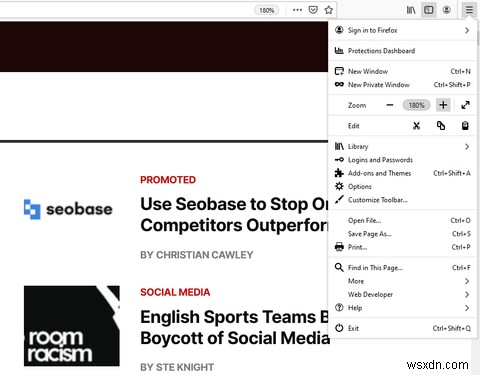Open the hamburger application menu button
The image size is (480, 375).
tap(469, 10)
